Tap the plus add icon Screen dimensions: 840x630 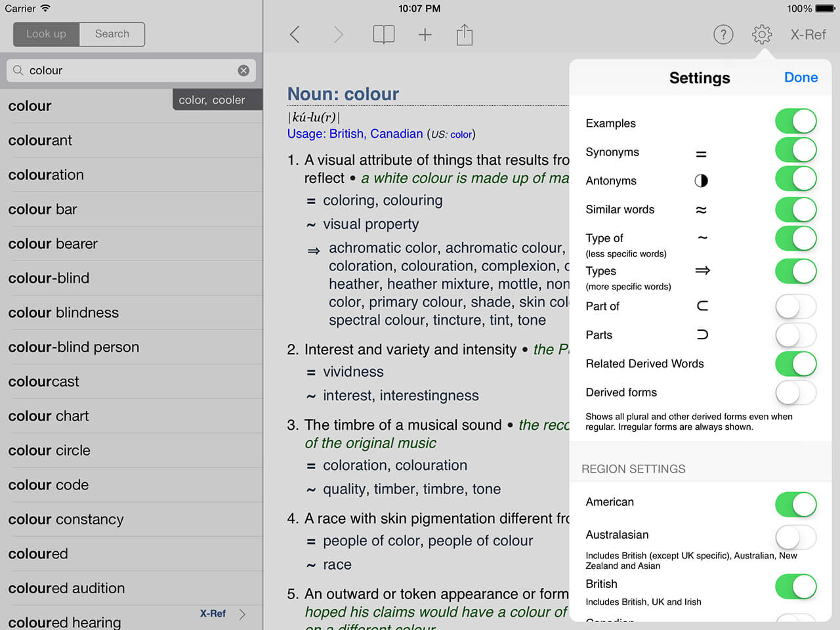tap(425, 35)
